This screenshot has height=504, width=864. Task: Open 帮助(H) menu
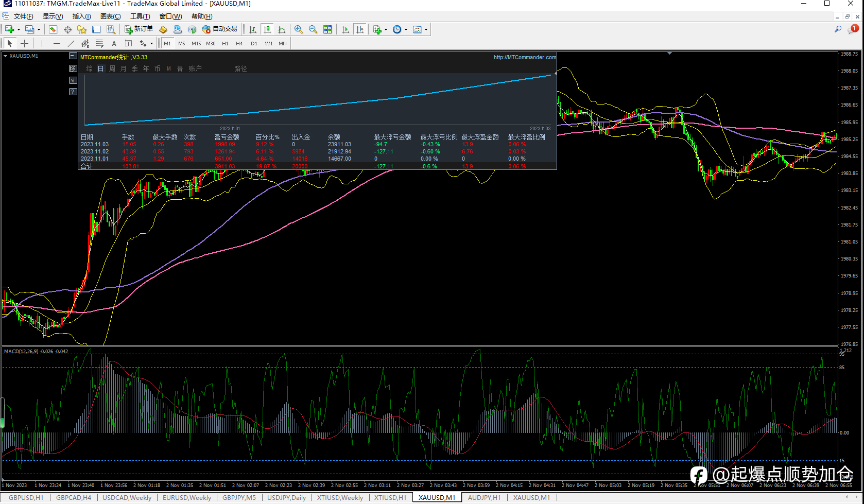click(x=201, y=16)
